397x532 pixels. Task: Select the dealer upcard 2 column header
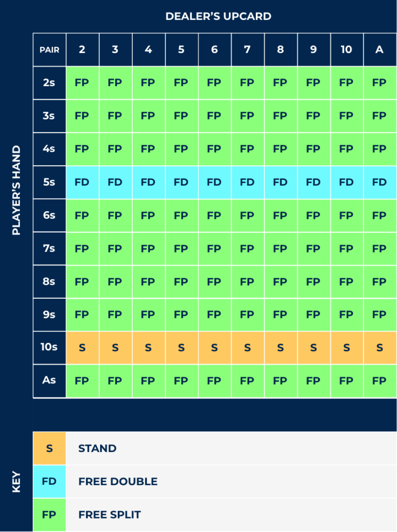coord(83,49)
